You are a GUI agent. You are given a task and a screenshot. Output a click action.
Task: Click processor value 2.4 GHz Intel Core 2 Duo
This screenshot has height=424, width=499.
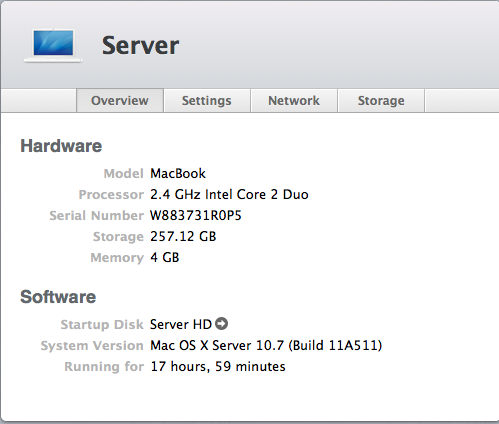click(x=229, y=194)
